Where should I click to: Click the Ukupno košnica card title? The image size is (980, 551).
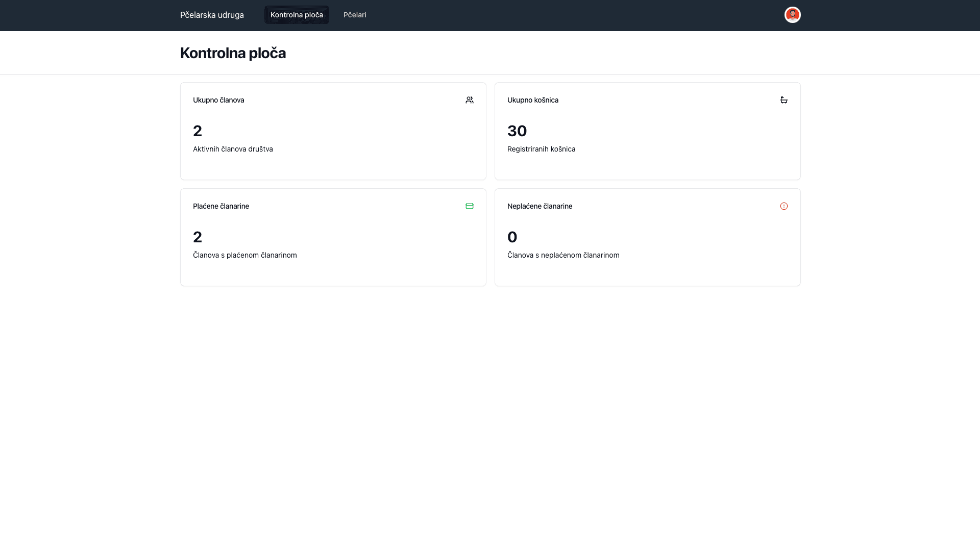click(533, 100)
